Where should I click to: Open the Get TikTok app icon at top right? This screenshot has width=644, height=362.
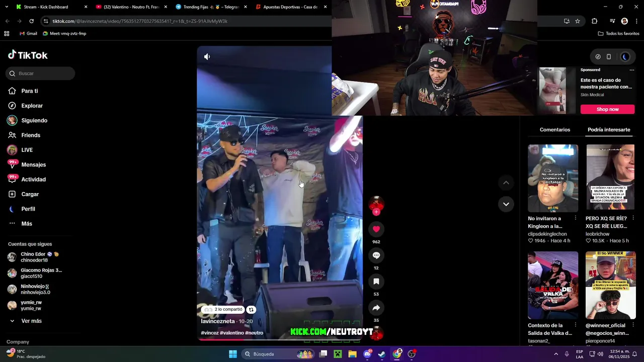(x=598, y=57)
